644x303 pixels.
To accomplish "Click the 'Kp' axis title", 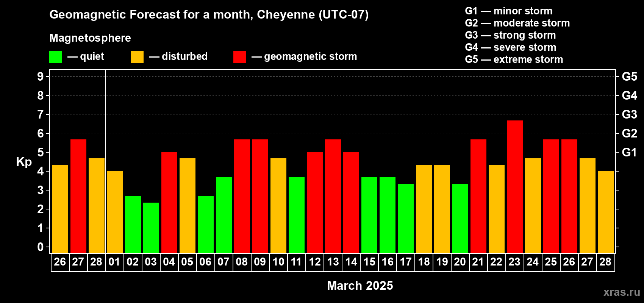I will click(x=24, y=162).
